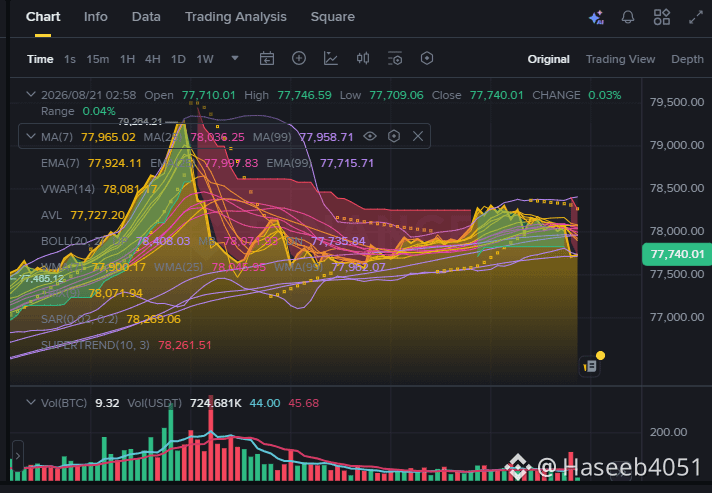Select the 15m interval
The width and height of the screenshot is (712, 493).
click(x=98, y=59)
